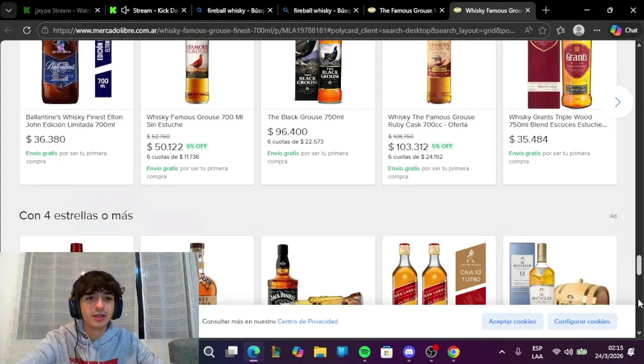Click the scrollbar down arrow
Screen dimensions: 644x364
[639, 333]
